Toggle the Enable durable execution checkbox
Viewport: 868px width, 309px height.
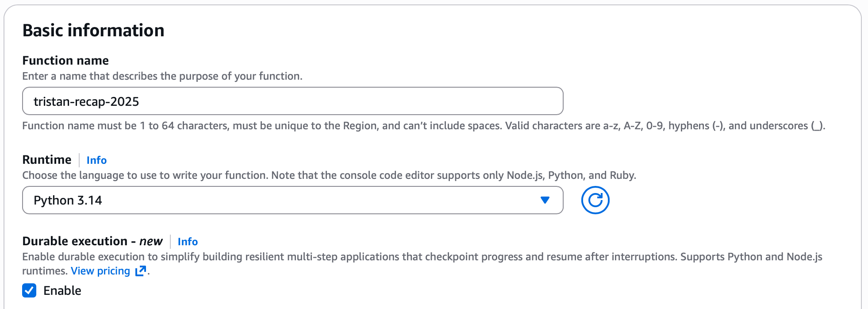click(x=29, y=290)
